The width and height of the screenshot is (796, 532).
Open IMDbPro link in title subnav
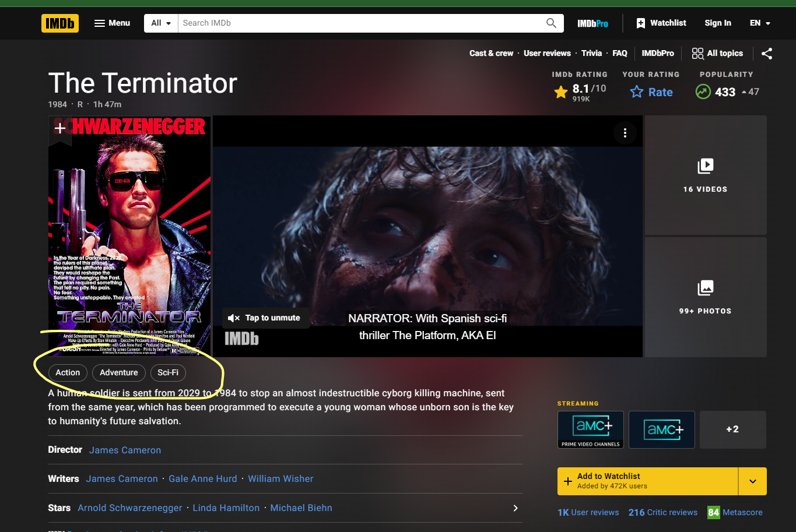point(658,53)
